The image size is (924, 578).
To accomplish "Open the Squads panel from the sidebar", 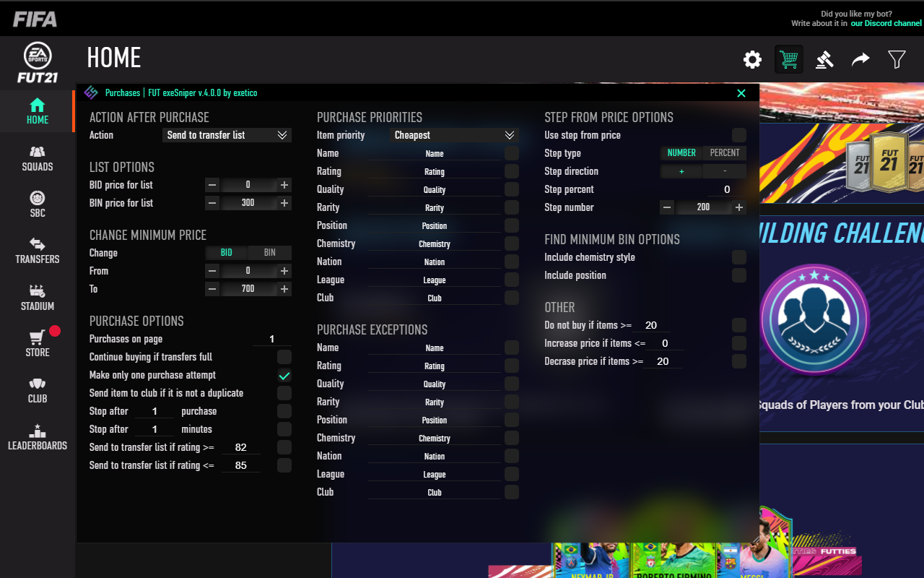I will coord(37,159).
